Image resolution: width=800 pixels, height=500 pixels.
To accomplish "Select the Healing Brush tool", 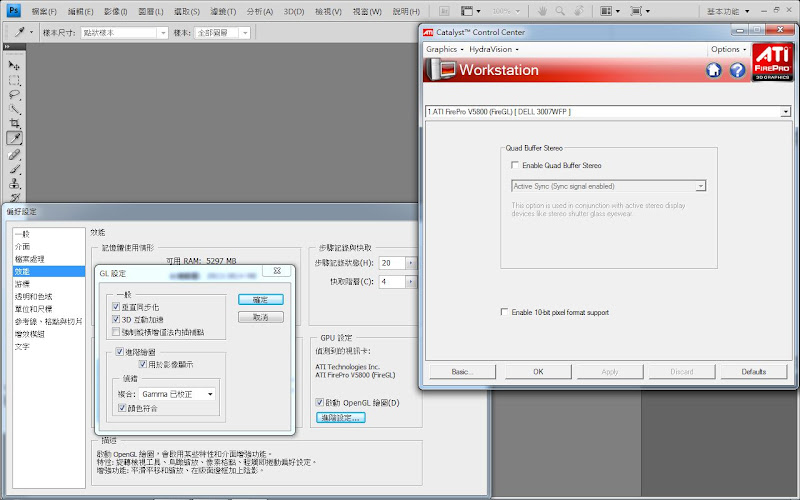I will click(x=14, y=154).
